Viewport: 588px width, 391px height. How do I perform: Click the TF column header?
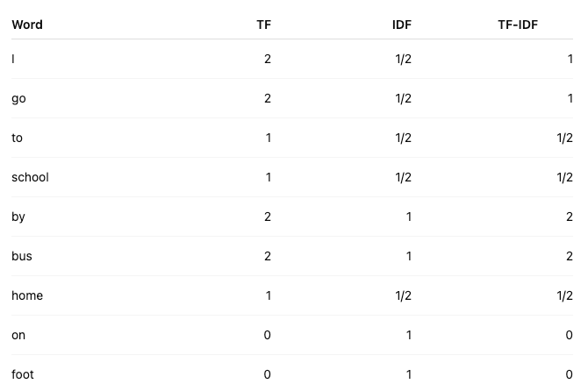(x=263, y=25)
